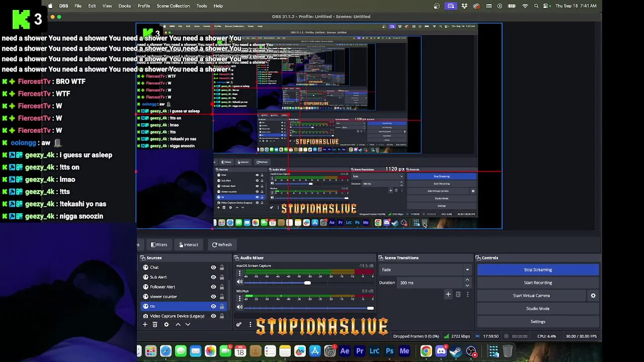Click OBS icon in dock

coord(471,351)
